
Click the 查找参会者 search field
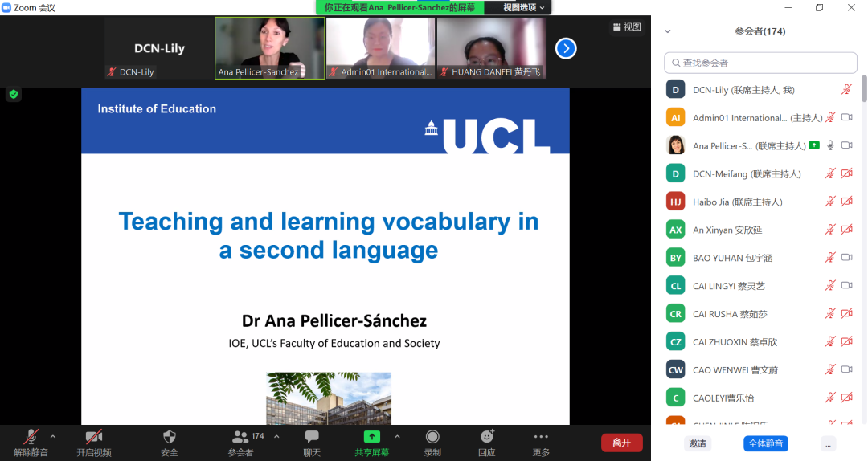pos(760,63)
